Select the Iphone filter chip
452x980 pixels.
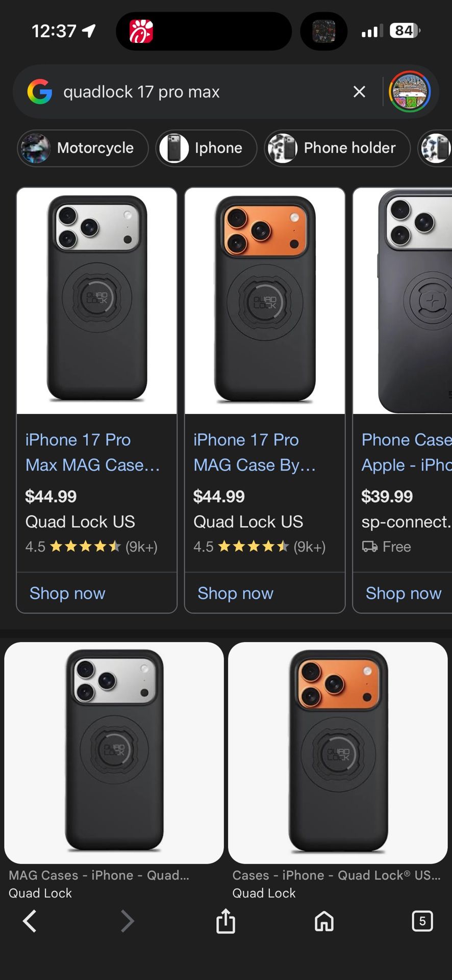206,148
